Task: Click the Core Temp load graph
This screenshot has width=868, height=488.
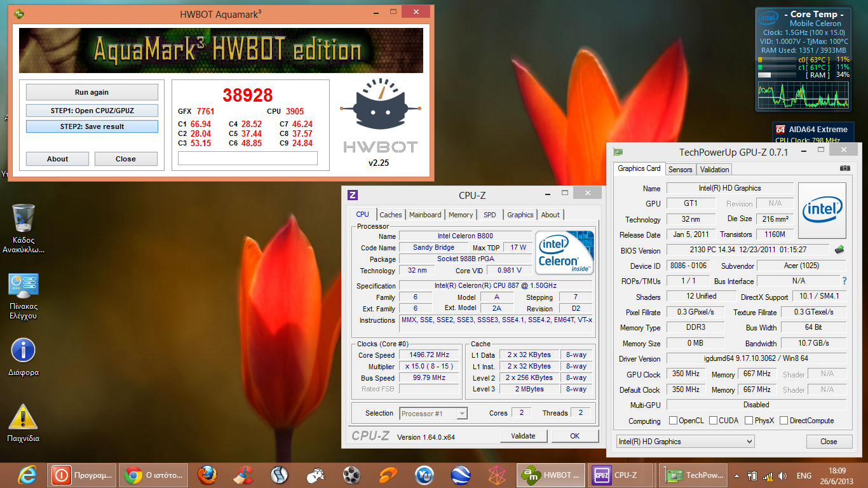Action: (803, 94)
